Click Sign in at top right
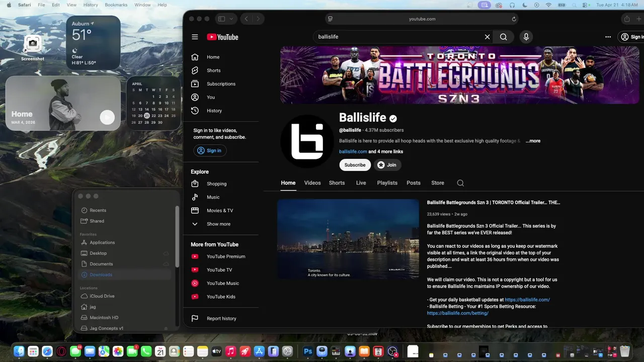The image size is (644, 362). click(x=631, y=37)
